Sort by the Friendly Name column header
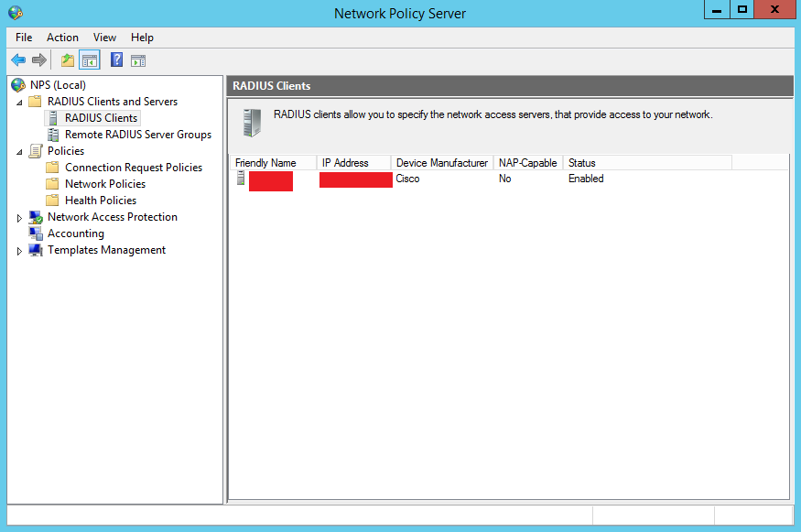 point(265,163)
